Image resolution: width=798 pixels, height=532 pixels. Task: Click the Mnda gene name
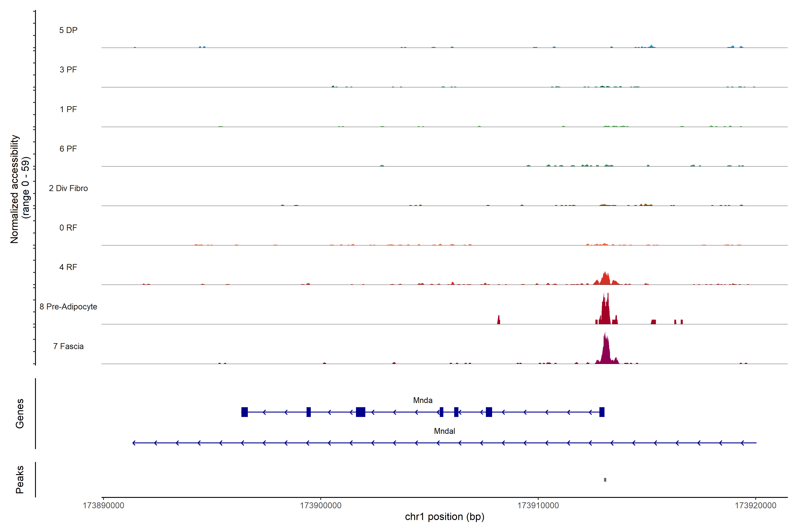point(423,400)
